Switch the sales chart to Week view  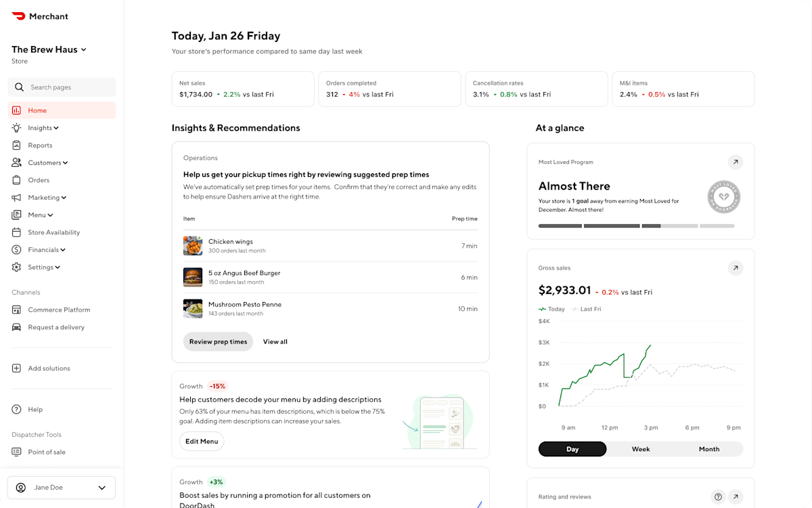tap(640, 448)
